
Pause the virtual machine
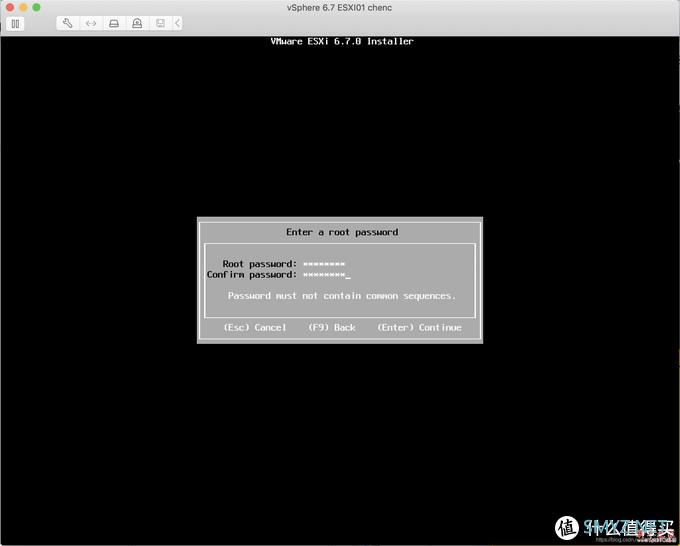[15, 23]
